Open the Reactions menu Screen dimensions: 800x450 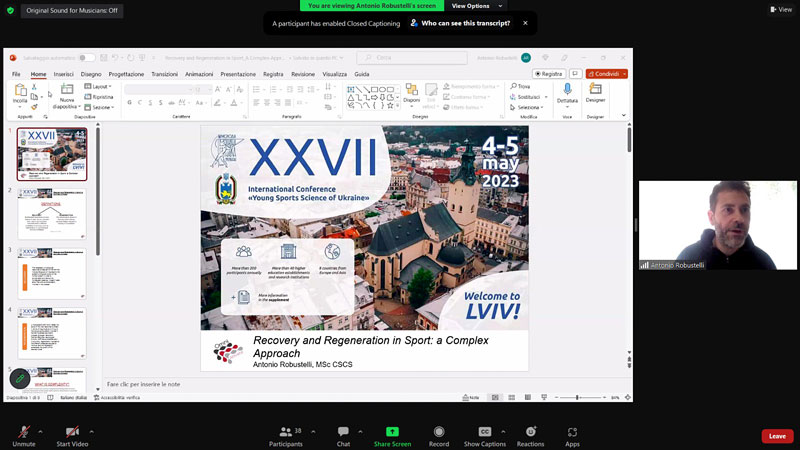pyautogui.click(x=531, y=436)
